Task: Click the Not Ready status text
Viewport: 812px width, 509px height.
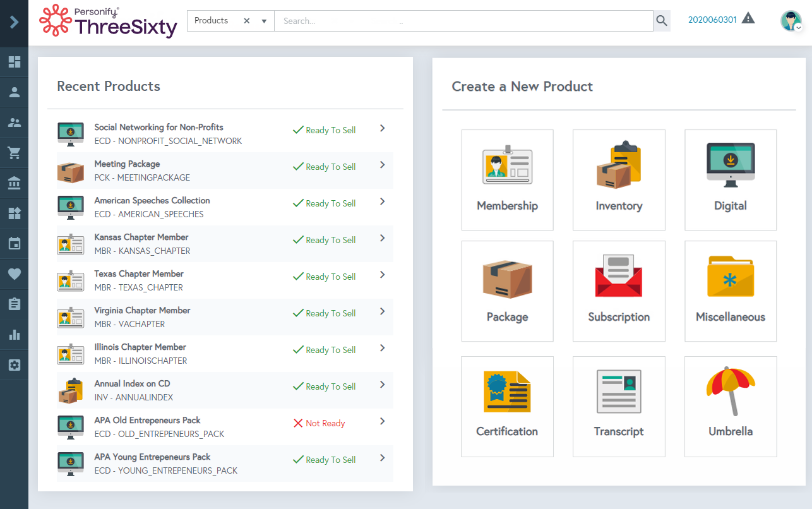Action: 325,423
